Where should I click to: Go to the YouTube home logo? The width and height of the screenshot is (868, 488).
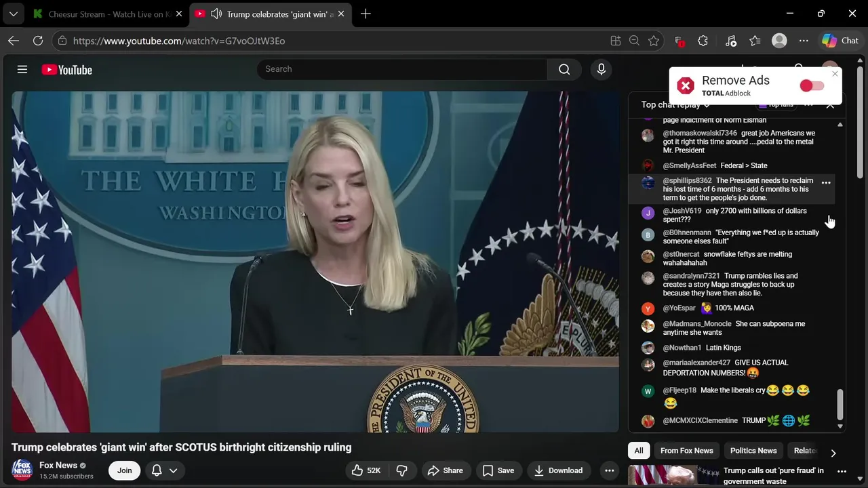click(66, 70)
